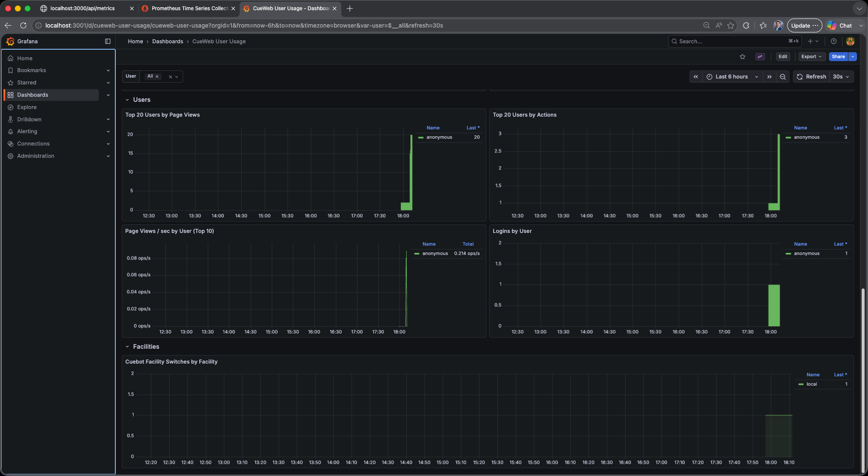The image size is (868, 476).
Task: Click the Refresh dashboard button
Action: tap(811, 77)
